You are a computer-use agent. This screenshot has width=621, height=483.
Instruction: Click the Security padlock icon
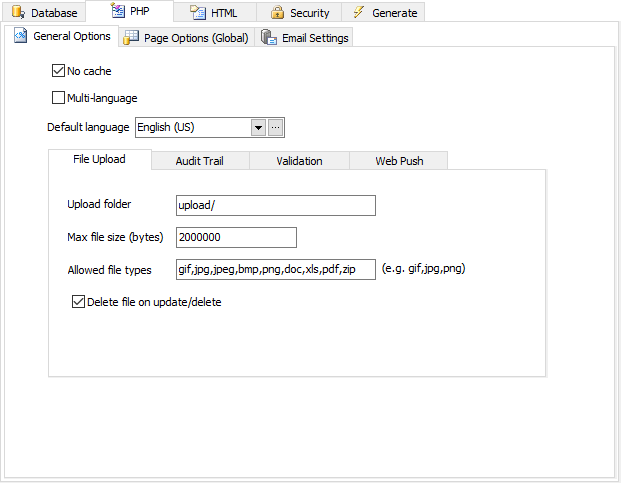(x=277, y=13)
